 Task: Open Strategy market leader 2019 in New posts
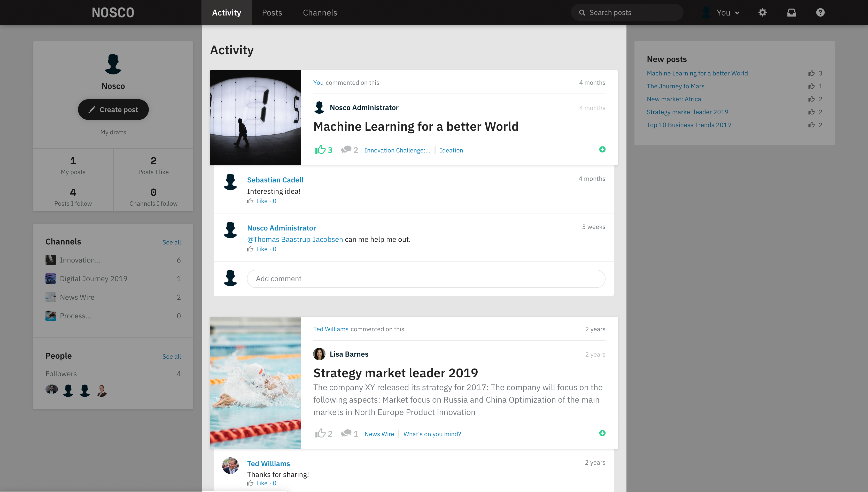coord(687,112)
